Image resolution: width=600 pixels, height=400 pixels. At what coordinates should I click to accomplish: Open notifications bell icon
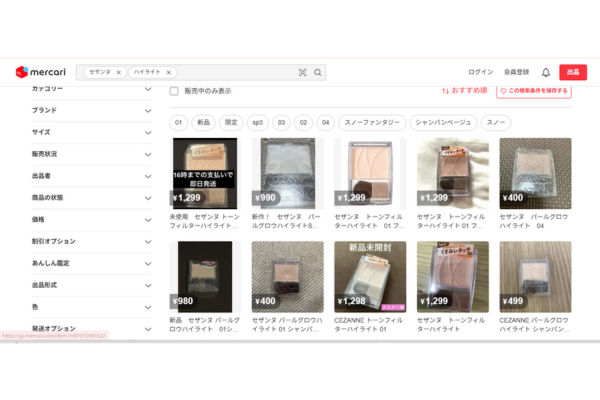click(x=546, y=72)
